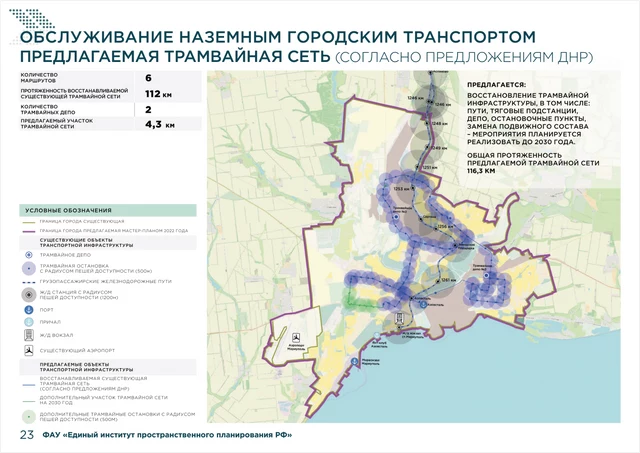Click the railway station marker on the map

401,318
